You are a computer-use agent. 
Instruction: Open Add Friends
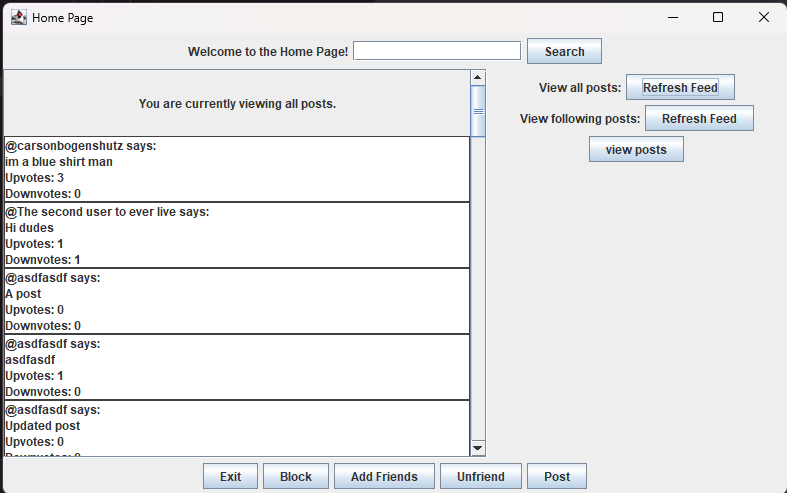[x=384, y=476]
